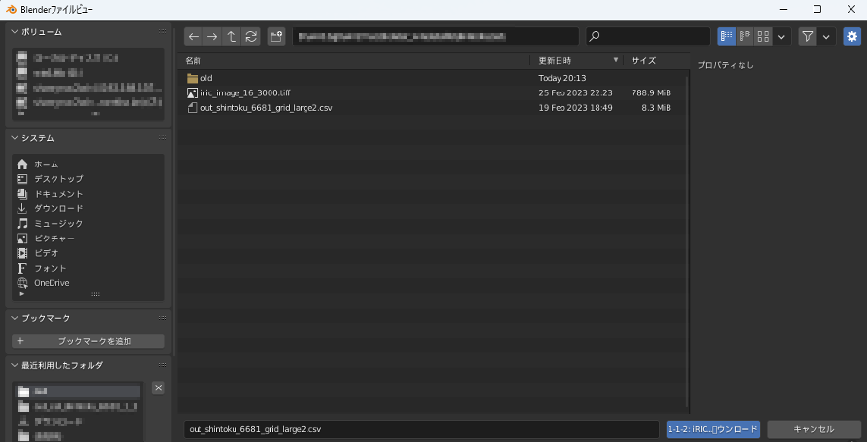
Task: Click the csv file document icon
Action: (192, 108)
